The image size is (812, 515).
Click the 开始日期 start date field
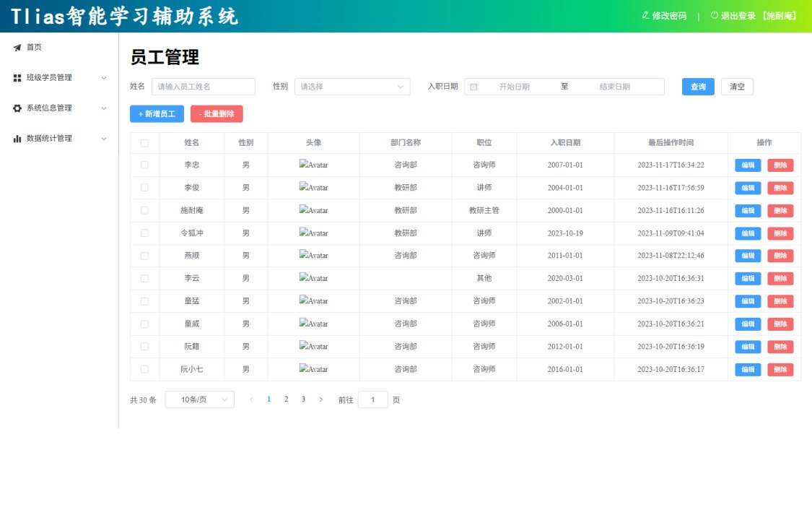[x=514, y=87]
